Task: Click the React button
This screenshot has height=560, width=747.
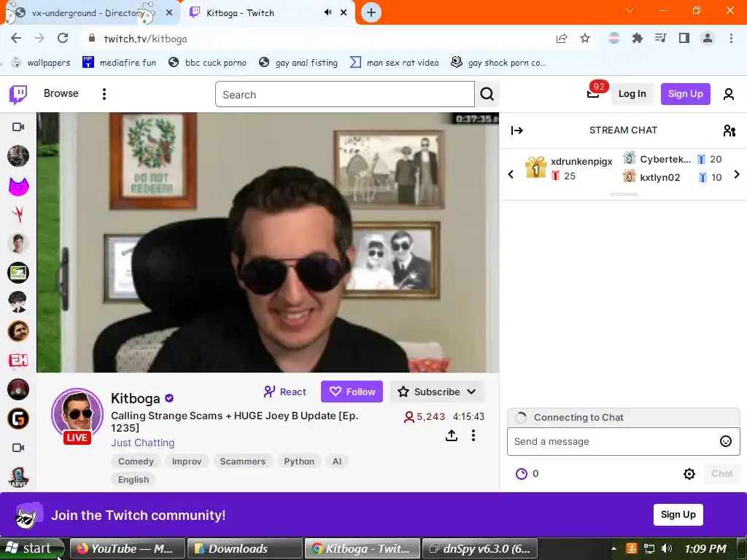Action: click(x=285, y=392)
